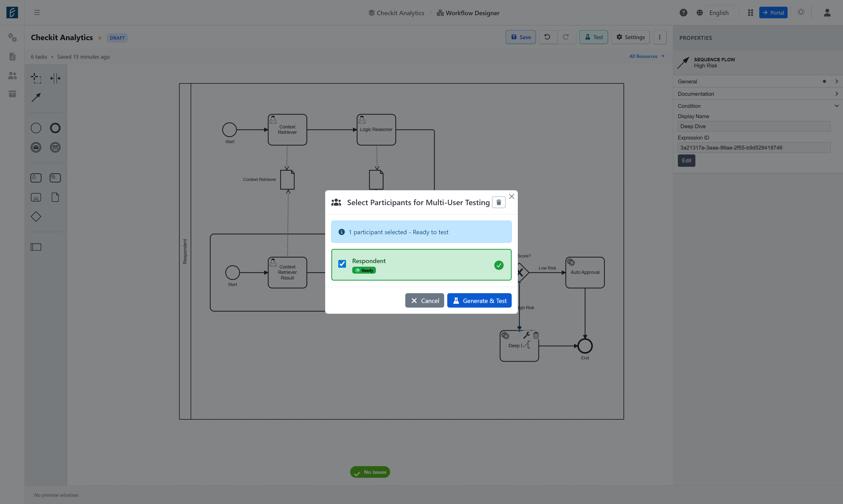This screenshot has height=504, width=843.
Task: Toggle light/dark theme sun icon
Action: (x=801, y=12)
